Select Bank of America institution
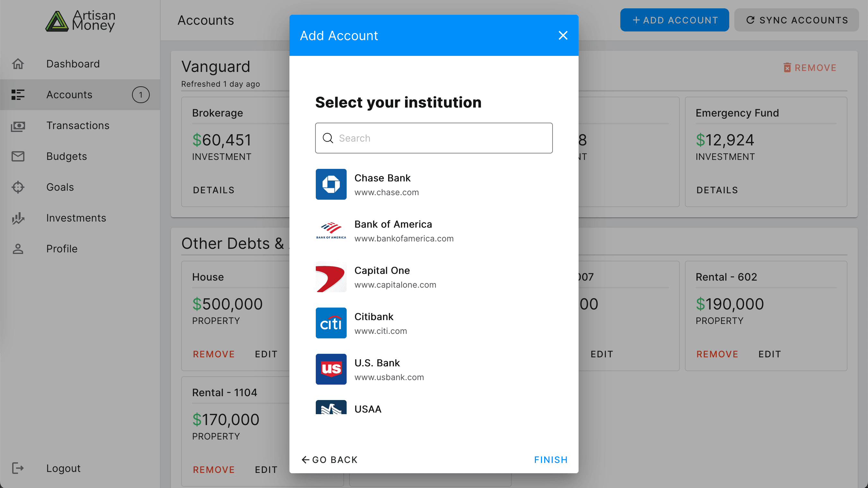This screenshot has height=488, width=868. [x=434, y=231]
